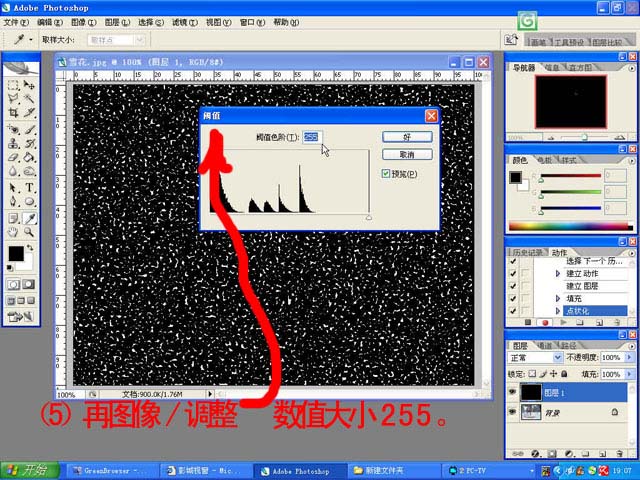Image resolution: width=640 pixels, height=480 pixels.
Task: Open the Layers panel flyout menu arrow
Action: [632, 346]
